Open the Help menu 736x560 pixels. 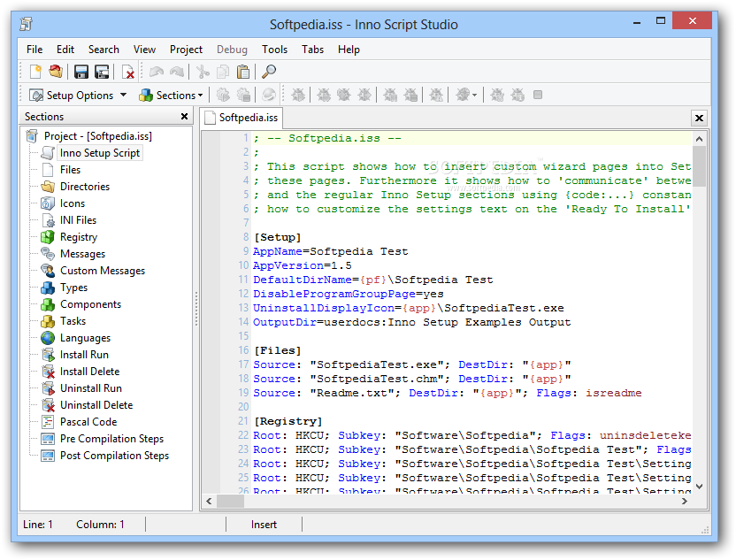point(349,50)
